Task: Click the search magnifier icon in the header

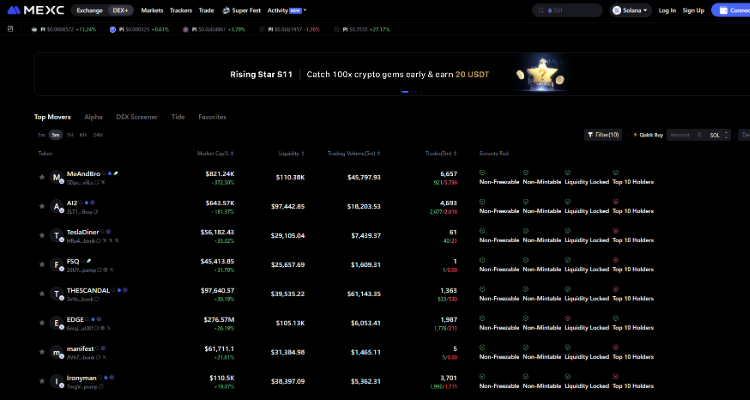Action: click(x=541, y=10)
